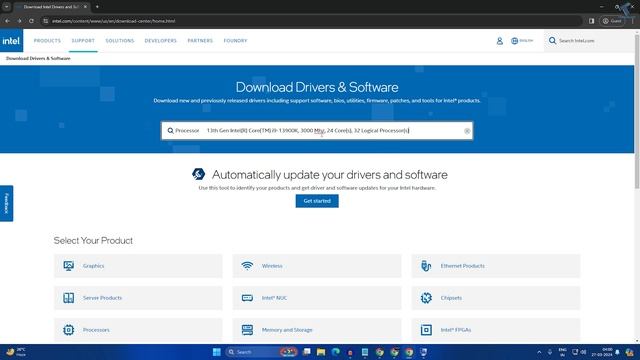Open the Intel FPGAs link
640x360 pixels.
tap(456, 330)
